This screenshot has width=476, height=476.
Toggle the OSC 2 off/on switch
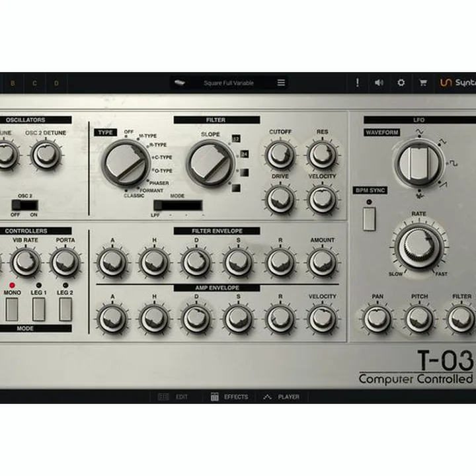(x=25, y=205)
